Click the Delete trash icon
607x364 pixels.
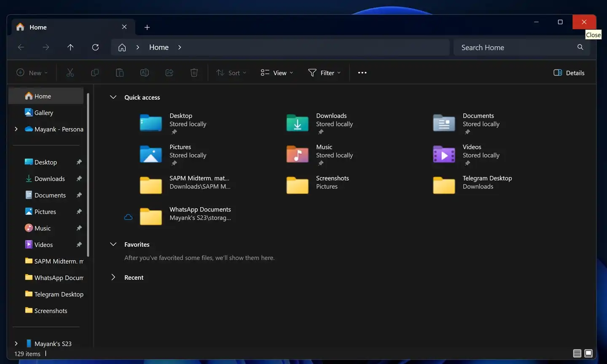coord(194,72)
